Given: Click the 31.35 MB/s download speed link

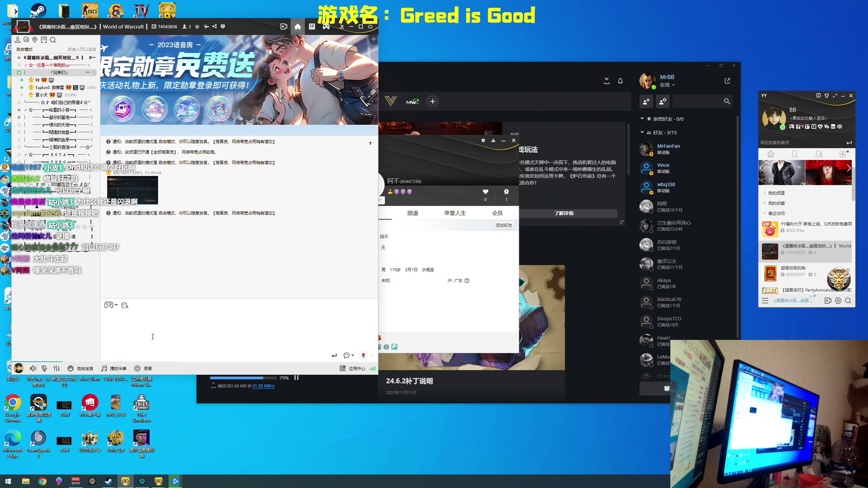Looking at the screenshot, I should [263, 386].
